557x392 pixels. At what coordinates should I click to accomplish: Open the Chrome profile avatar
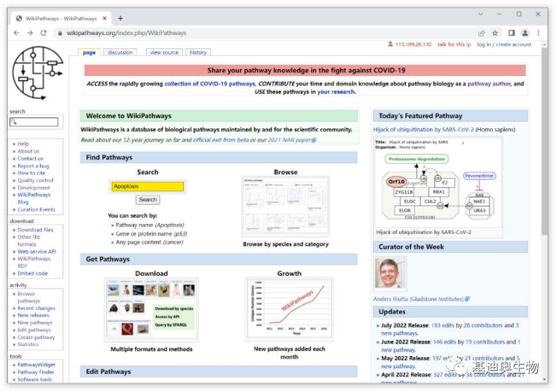click(525, 33)
